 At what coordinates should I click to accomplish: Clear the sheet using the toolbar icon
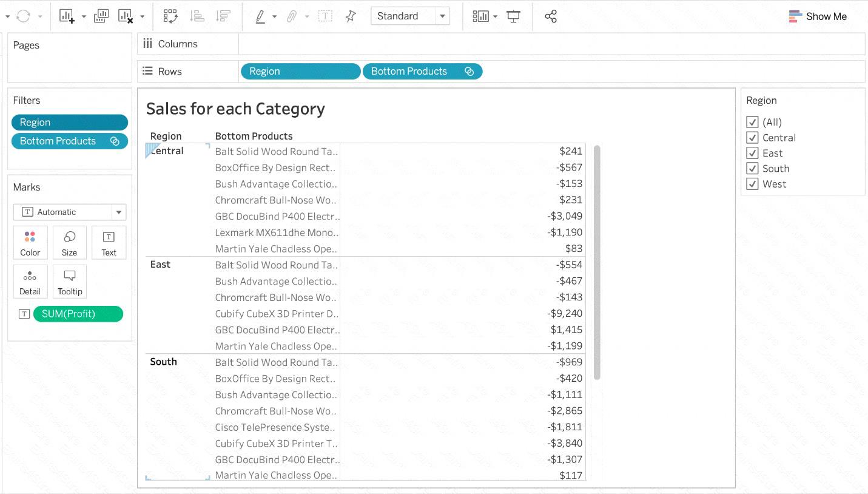tap(126, 16)
